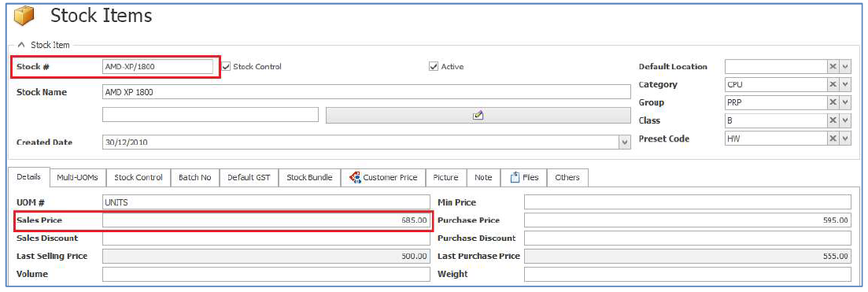Click the Weight field
Screen dimensions: 868x292
click(688, 274)
